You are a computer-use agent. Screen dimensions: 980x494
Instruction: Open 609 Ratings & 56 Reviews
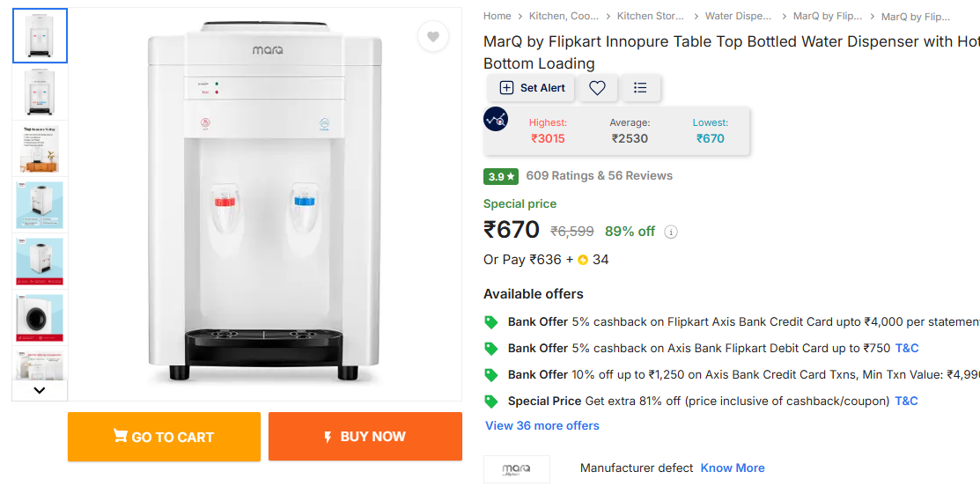click(x=599, y=176)
